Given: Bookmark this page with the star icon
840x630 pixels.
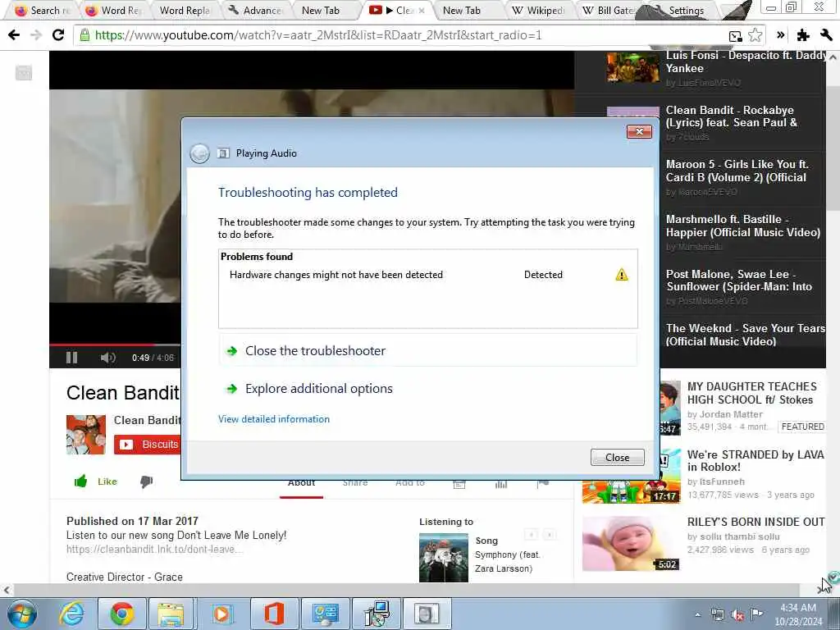Looking at the screenshot, I should point(755,35).
